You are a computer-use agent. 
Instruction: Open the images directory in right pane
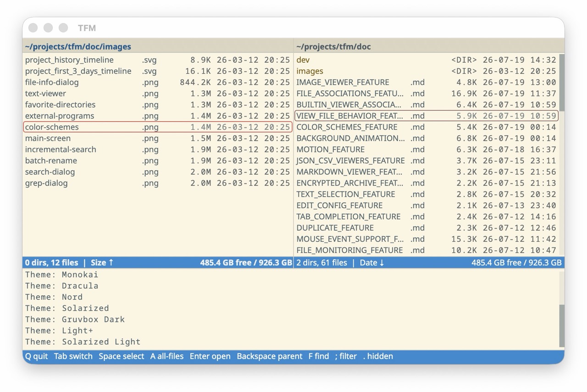click(426, 71)
